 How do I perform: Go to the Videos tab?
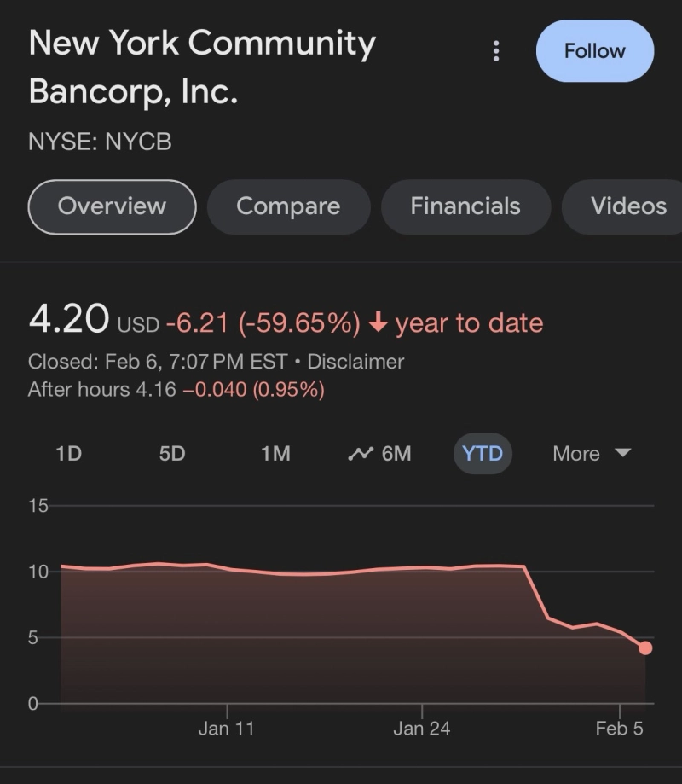point(628,206)
